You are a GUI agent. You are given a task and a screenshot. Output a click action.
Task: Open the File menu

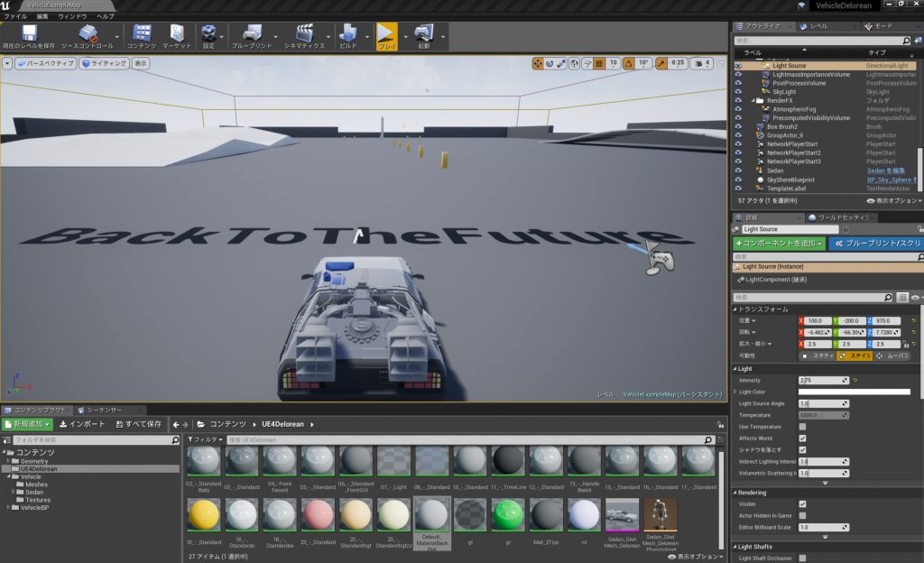click(15, 16)
